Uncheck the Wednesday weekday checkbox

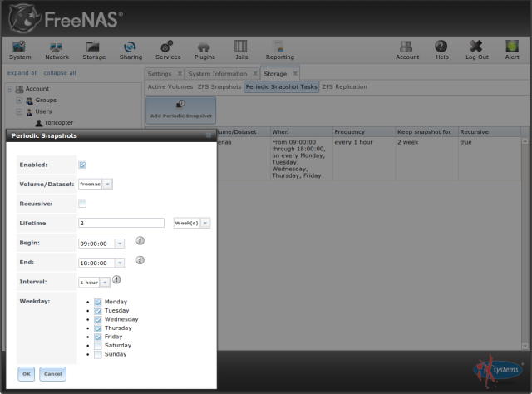[98, 320]
